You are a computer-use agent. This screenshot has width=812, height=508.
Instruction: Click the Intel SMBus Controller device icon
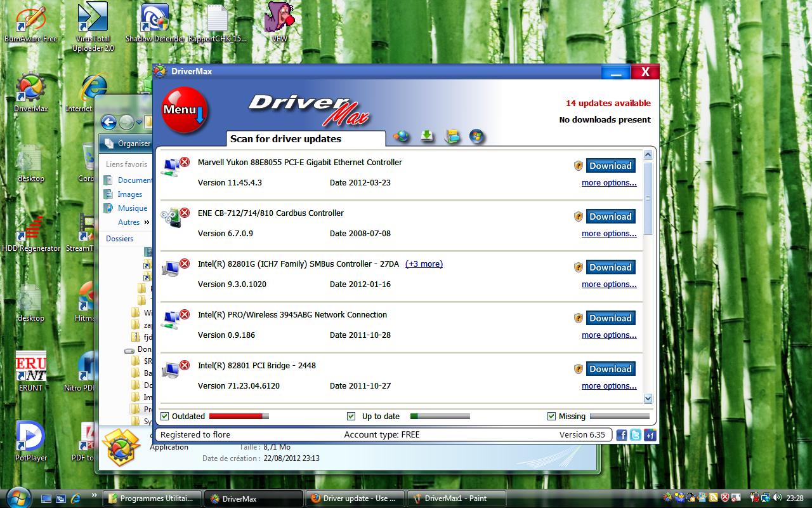[x=175, y=268]
